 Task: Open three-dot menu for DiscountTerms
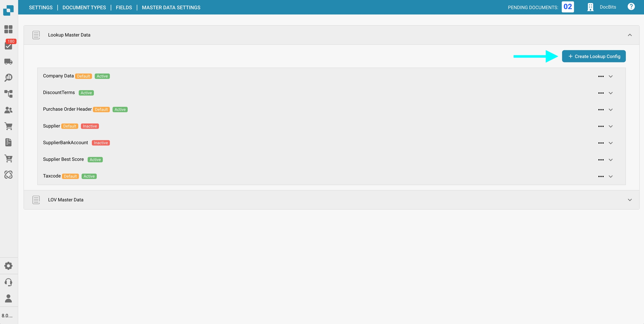point(601,93)
